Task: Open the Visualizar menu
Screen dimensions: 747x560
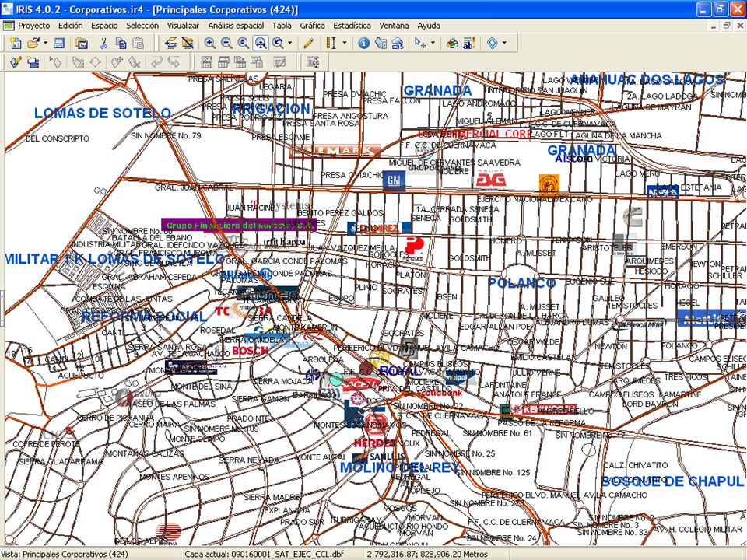Action: pos(184,26)
